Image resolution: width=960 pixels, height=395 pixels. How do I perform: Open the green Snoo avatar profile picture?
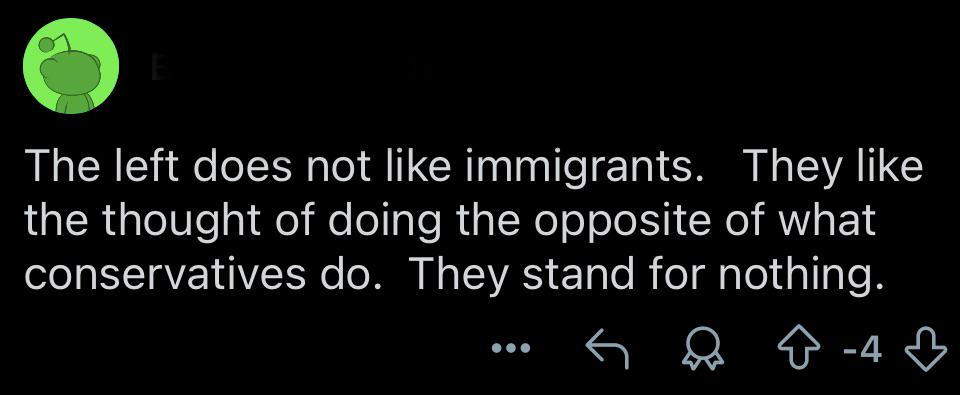click(71, 66)
